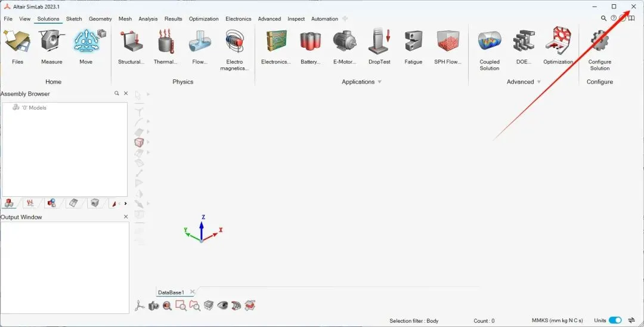The width and height of the screenshot is (644, 327).
Task: Switch to the Electronics ribbon tab
Action: (238, 19)
